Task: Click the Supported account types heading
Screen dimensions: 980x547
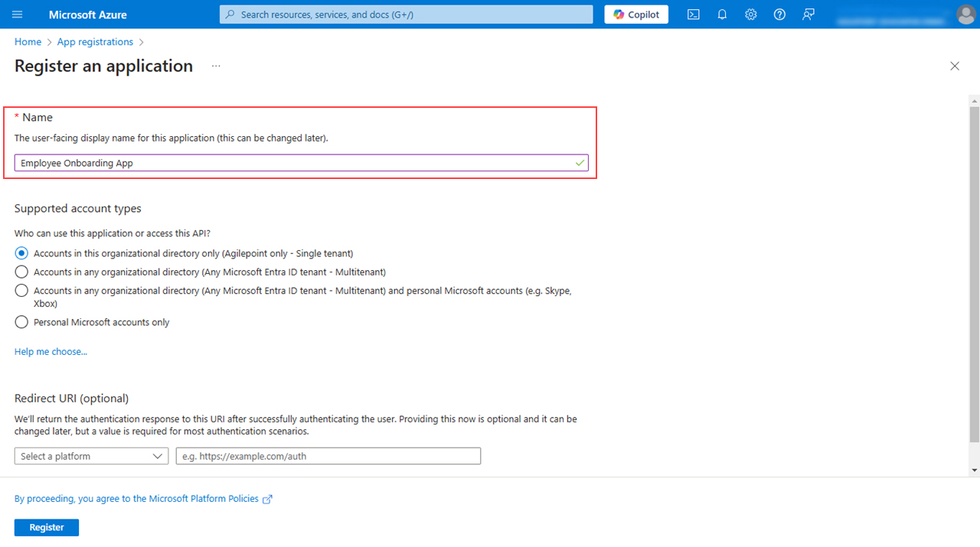Action: [x=78, y=209]
